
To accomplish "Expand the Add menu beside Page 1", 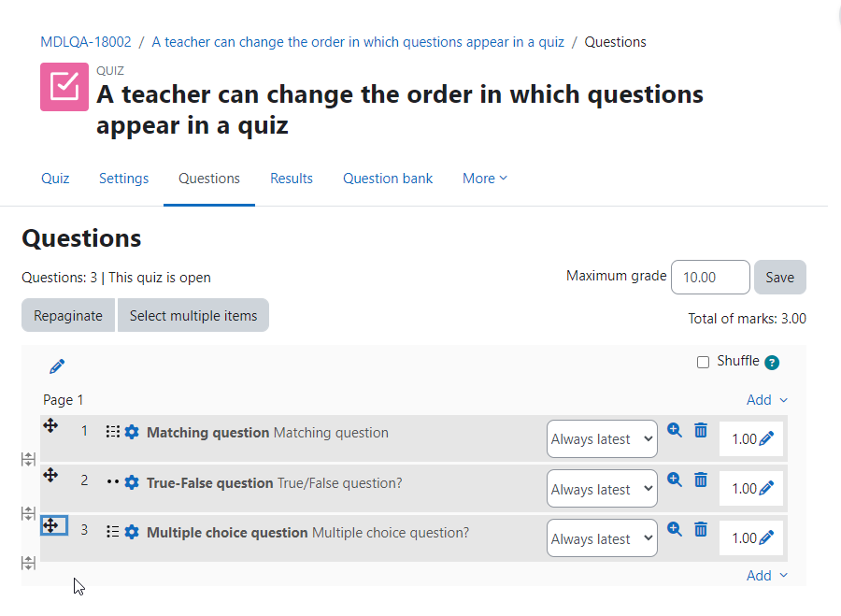I will (x=767, y=400).
